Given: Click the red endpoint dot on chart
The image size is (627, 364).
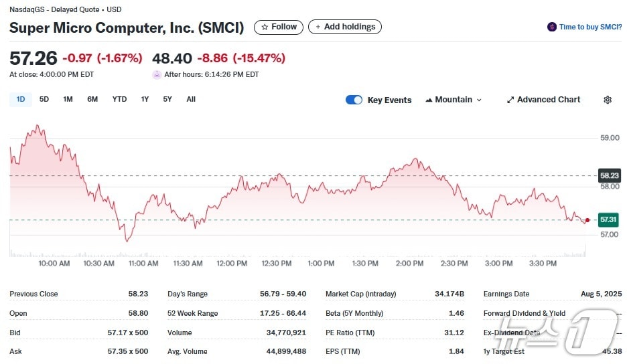Looking at the screenshot, I should pyautogui.click(x=587, y=220).
